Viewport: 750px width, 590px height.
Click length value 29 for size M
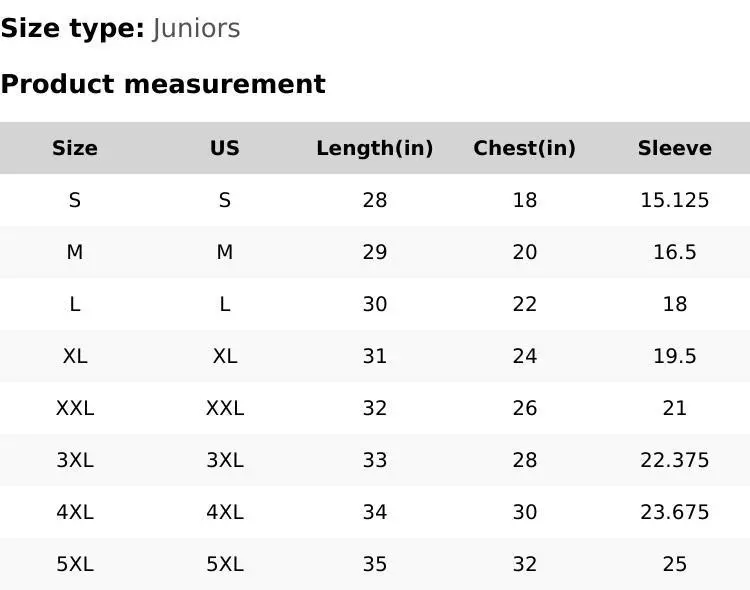(375, 252)
